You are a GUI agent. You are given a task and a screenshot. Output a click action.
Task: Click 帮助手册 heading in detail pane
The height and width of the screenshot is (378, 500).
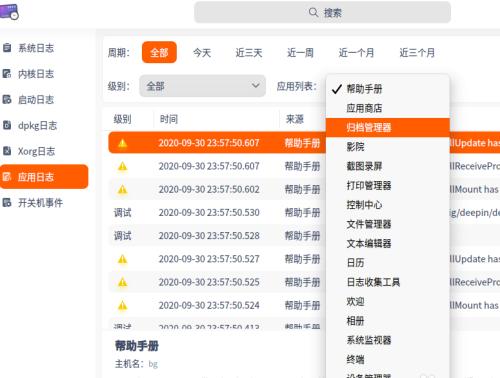[137, 346]
